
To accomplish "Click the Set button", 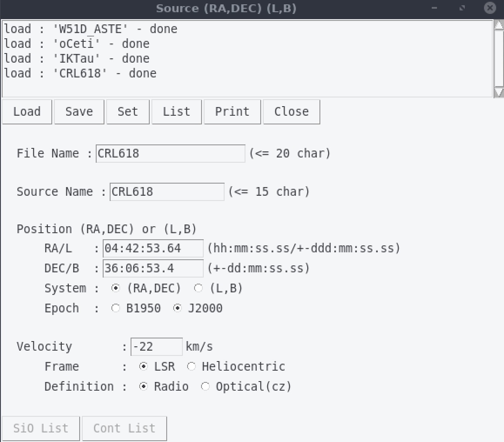I will point(128,112).
